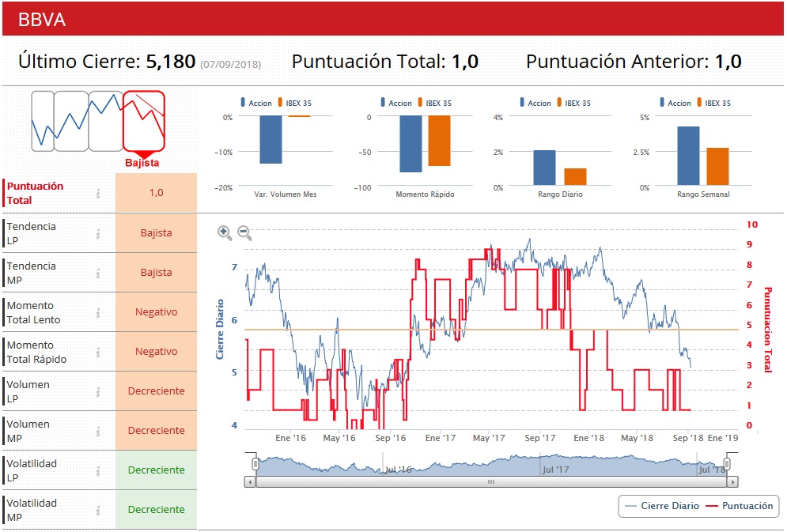Click the Var. Volumen Mes chart label

286,194
